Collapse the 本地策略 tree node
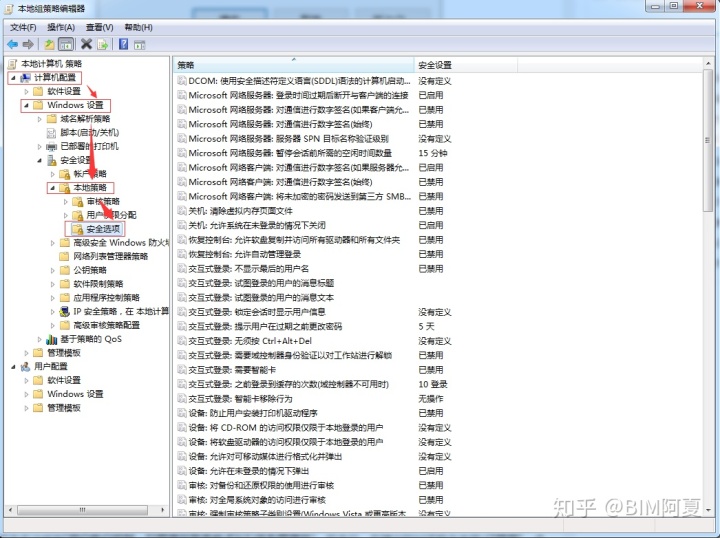The height and width of the screenshot is (538, 720). tap(52, 188)
